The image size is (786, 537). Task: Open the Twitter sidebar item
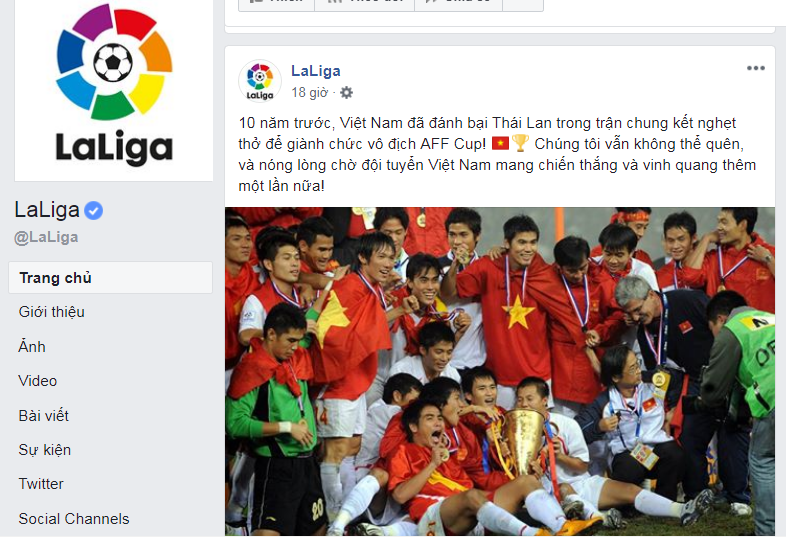(x=41, y=484)
